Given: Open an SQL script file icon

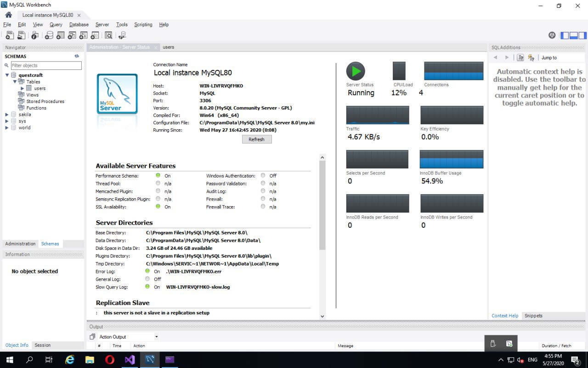Looking at the screenshot, I should tap(21, 35).
